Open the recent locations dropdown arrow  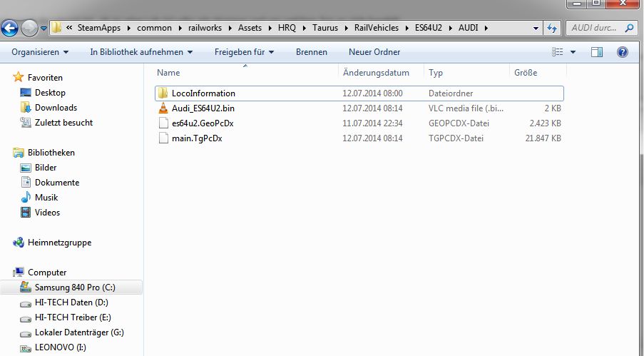click(44, 28)
